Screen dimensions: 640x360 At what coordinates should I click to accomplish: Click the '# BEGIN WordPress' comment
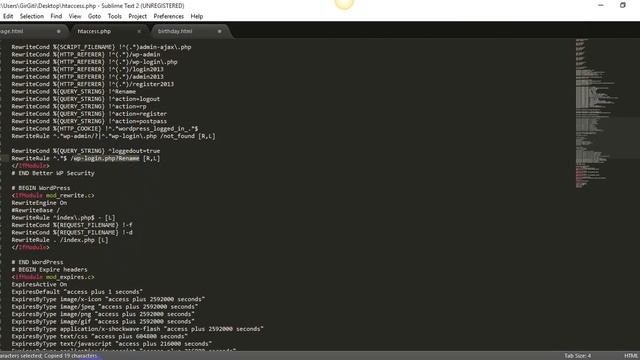[x=41, y=188]
